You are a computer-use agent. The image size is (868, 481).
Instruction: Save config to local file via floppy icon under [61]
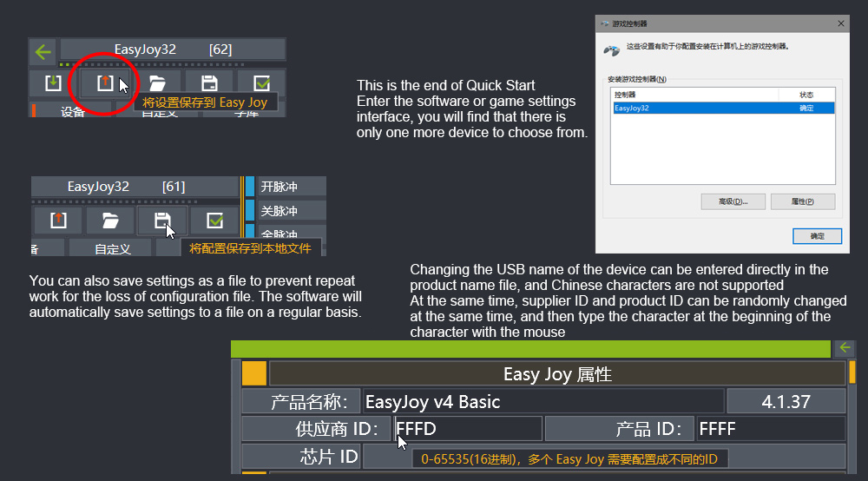162,220
